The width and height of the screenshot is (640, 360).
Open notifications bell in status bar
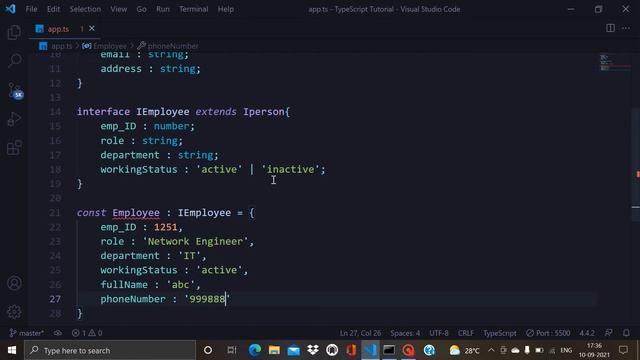[x=626, y=333]
